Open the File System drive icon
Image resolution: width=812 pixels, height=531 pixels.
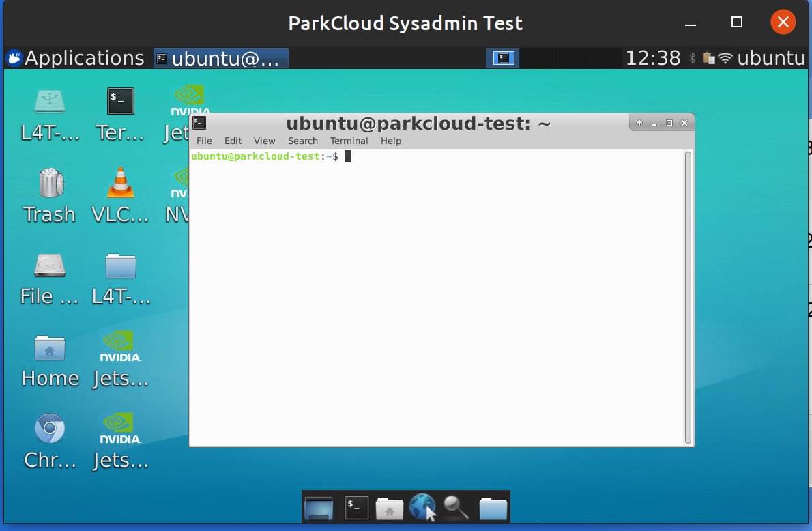pos(50,265)
